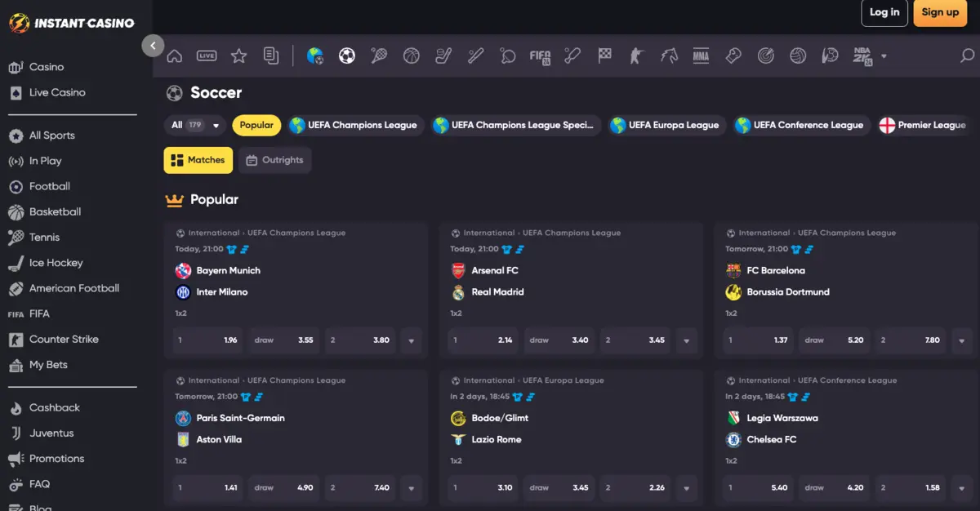The width and height of the screenshot is (980, 511).
Task: Select the checkered flag motorsport icon
Action: (604, 56)
